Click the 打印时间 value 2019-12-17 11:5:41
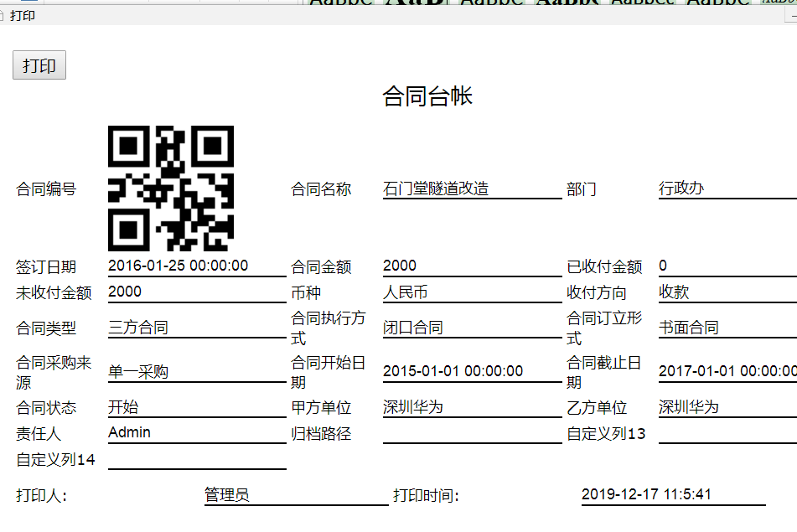 (646, 494)
